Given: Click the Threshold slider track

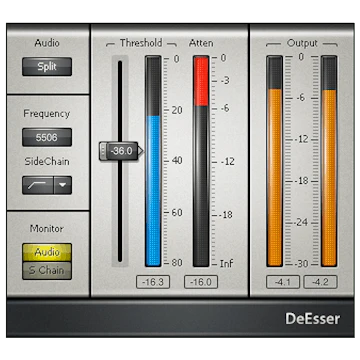Looking at the screenshot, I should [x=120, y=161].
